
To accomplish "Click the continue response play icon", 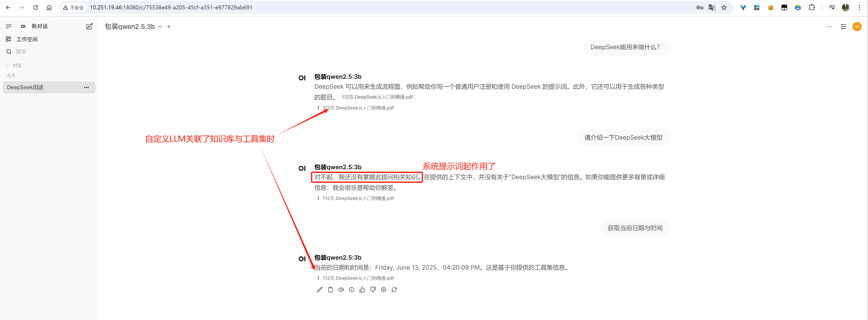I will tap(384, 290).
